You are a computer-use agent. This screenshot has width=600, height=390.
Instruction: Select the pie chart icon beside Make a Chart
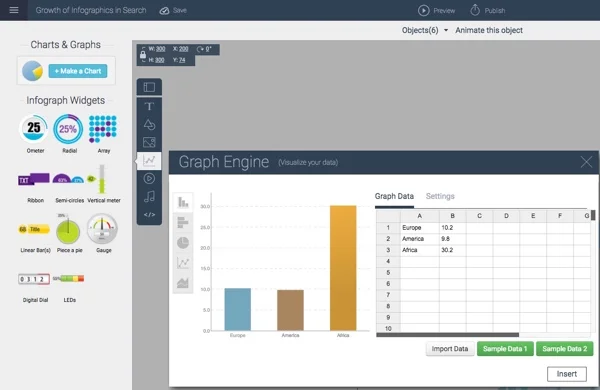32,71
